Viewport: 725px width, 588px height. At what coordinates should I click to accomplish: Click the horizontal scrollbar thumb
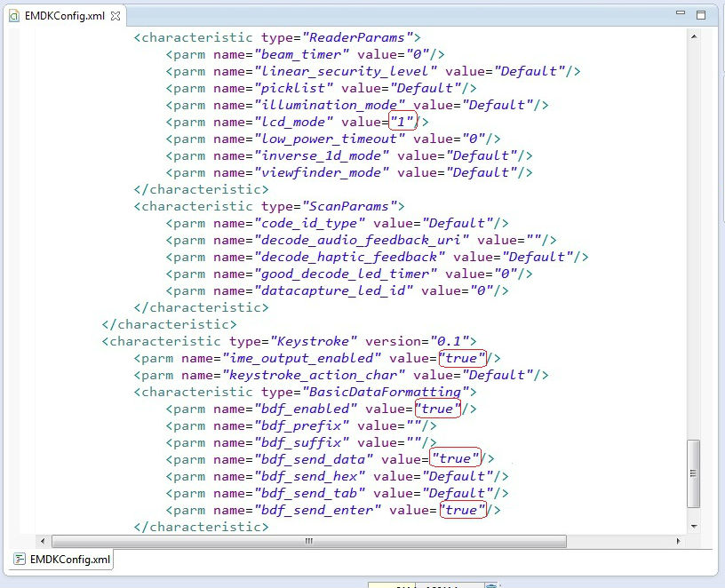pyautogui.click(x=308, y=540)
